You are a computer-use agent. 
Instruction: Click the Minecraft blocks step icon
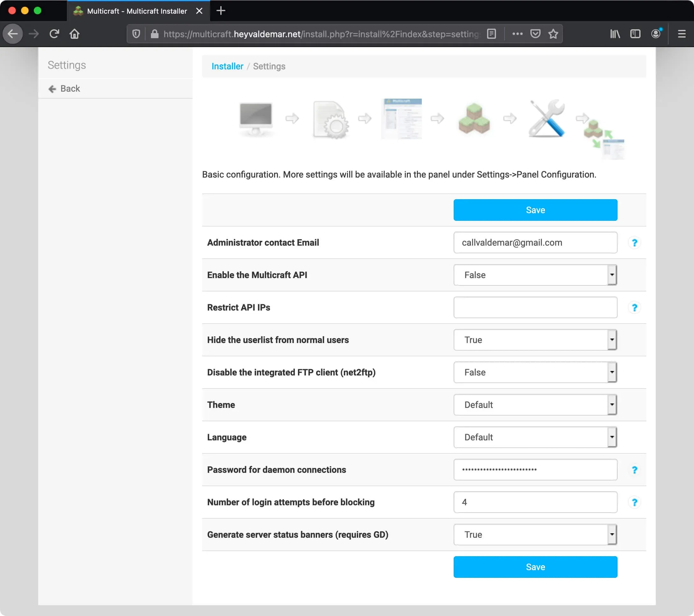pos(474,119)
